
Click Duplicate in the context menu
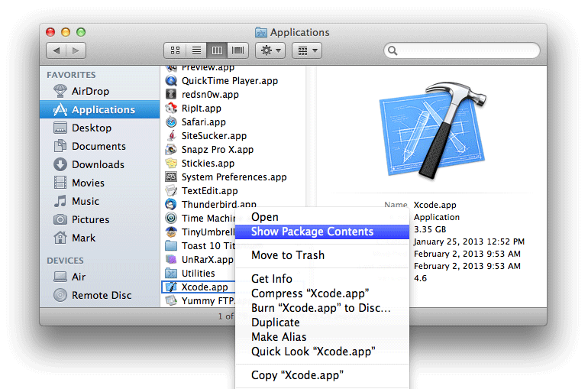(276, 323)
